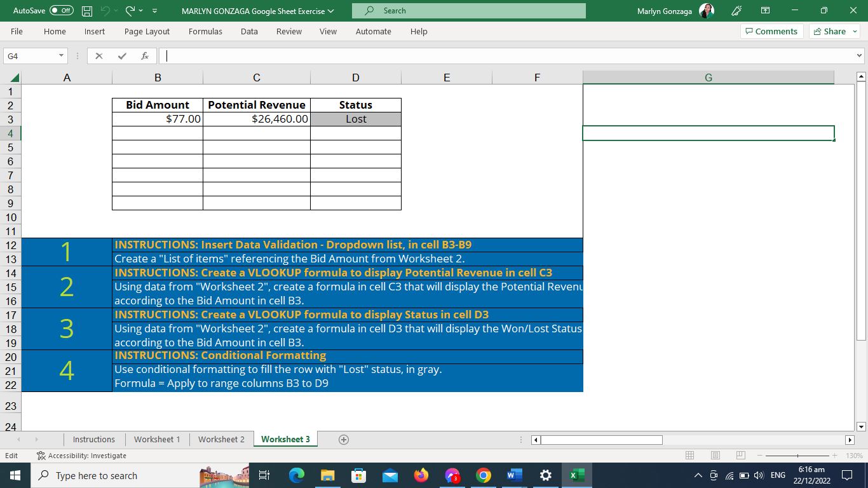This screenshot has height=488, width=868.
Task: Click the vertical scrollbar down arrow
Action: point(862,426)
